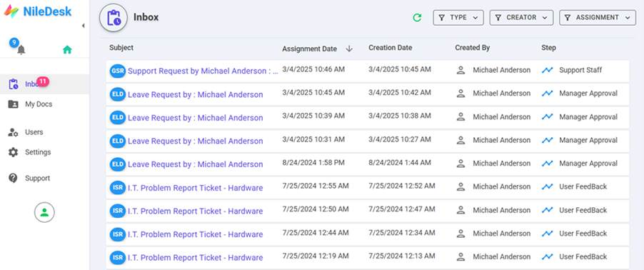Image resolution: width=644 pixels, height=270 pixels.
Task: Click Manager Approval in 3/4/2025 10:31 AM row
Action: (588, 140)
